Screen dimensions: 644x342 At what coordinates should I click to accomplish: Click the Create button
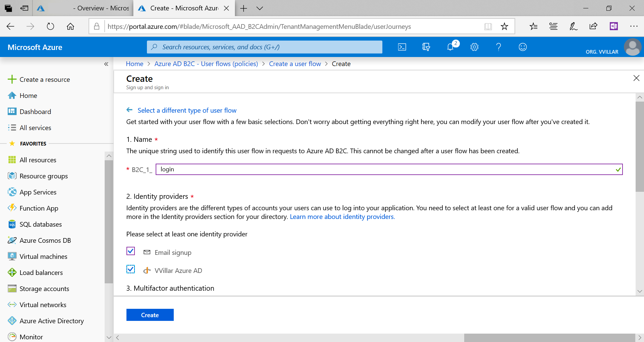point(150,315)
